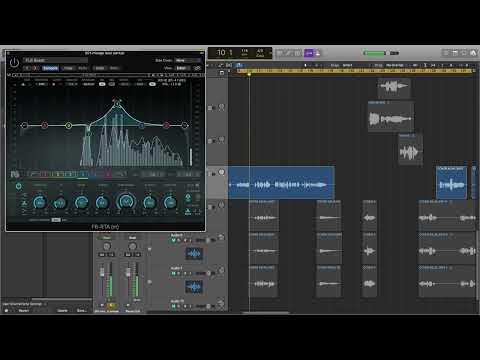Image resolution: width=480 pixels, height=360 pixels.
Task: Click the large center teal knob
Action: pyautogui.click(x=126, y=202)
